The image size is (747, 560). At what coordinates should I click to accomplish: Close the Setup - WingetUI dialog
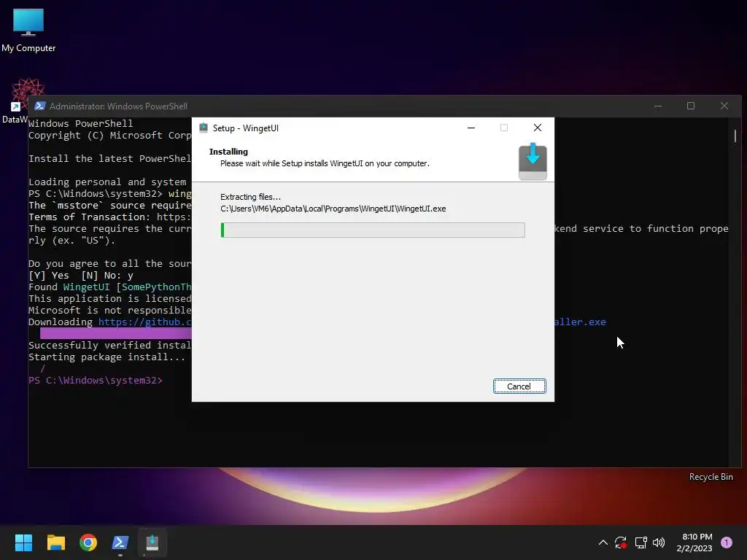(x=538, y=128)
